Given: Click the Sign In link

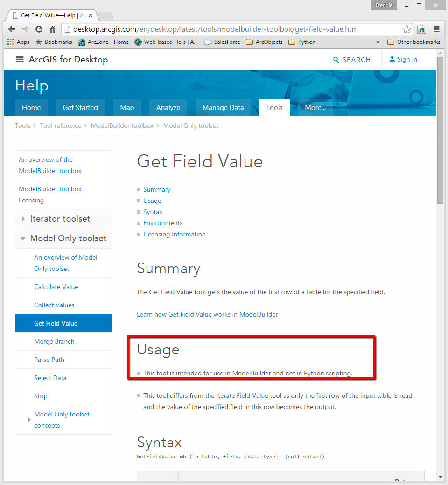Looking at the screenshot, I should (x=403, y=59).
